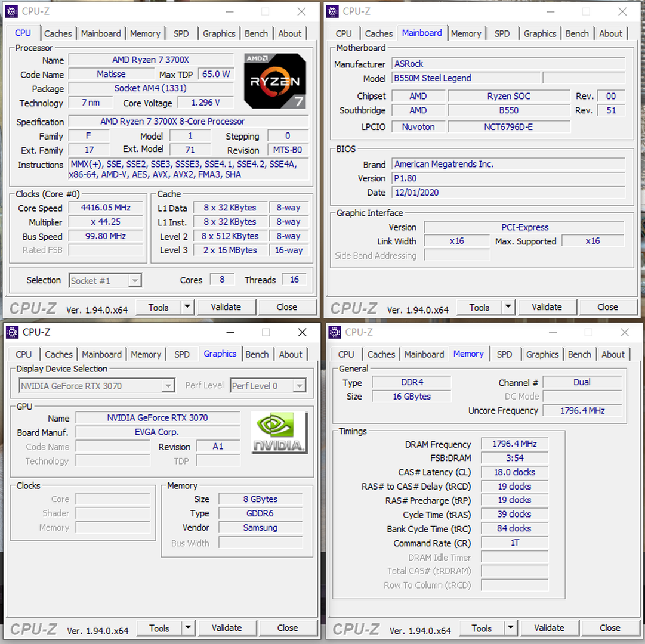The image size is (645, 644).
Task: Open Tools dropdown arrow in Graphics window
Action: 189,627
